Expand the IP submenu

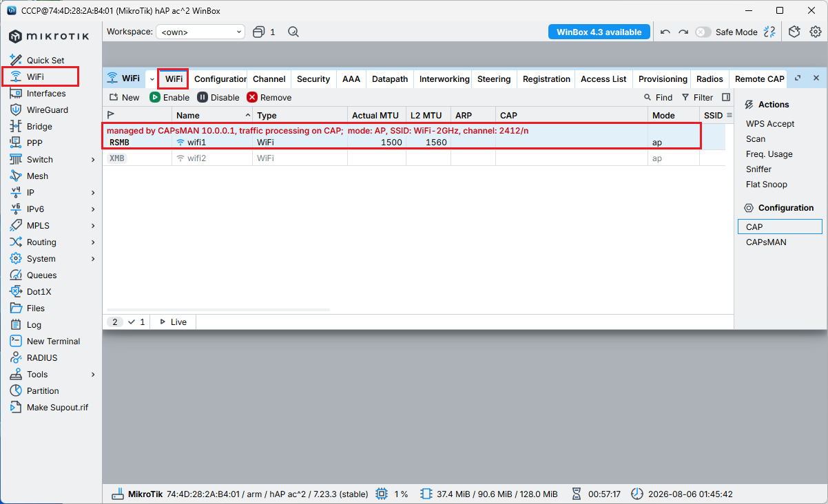[x=93, y=193]
